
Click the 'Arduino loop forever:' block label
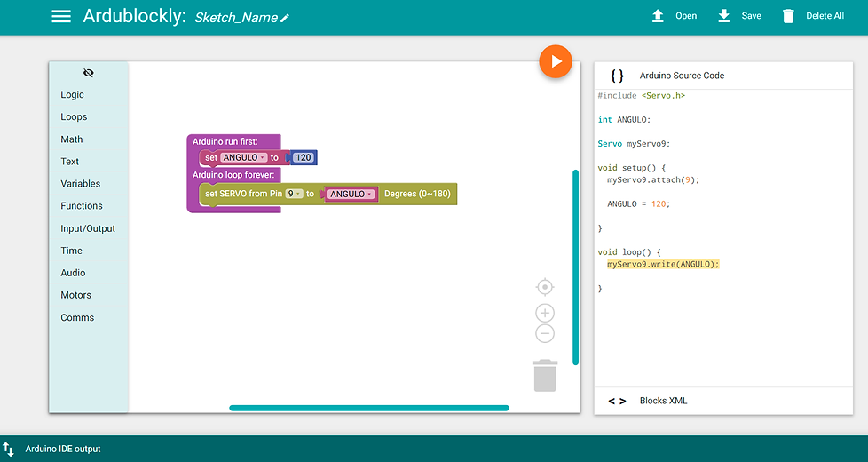pyautogui.click(x=233, y=175)
